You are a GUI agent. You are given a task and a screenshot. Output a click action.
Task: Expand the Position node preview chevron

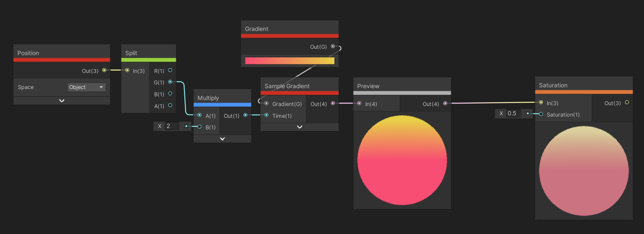click(62, 100)
